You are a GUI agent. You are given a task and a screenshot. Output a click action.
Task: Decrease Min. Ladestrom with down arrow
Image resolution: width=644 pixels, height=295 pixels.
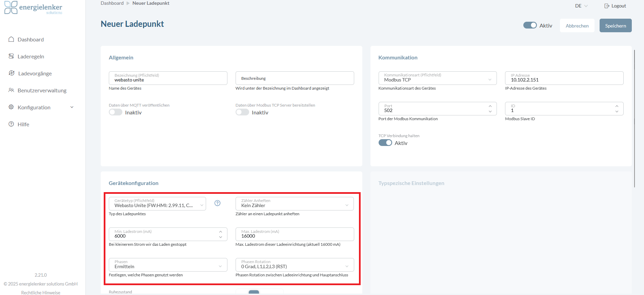click(x=221, y=237)
